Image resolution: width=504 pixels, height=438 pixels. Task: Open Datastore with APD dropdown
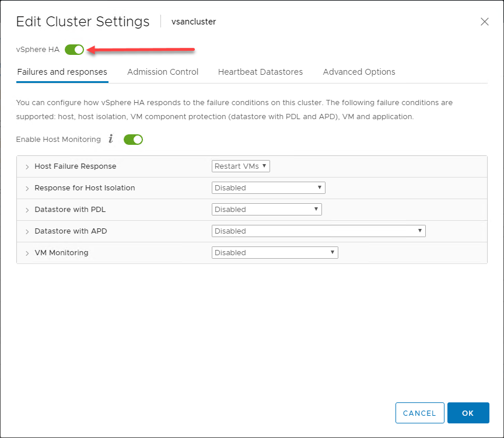click(x=318, y=231)
